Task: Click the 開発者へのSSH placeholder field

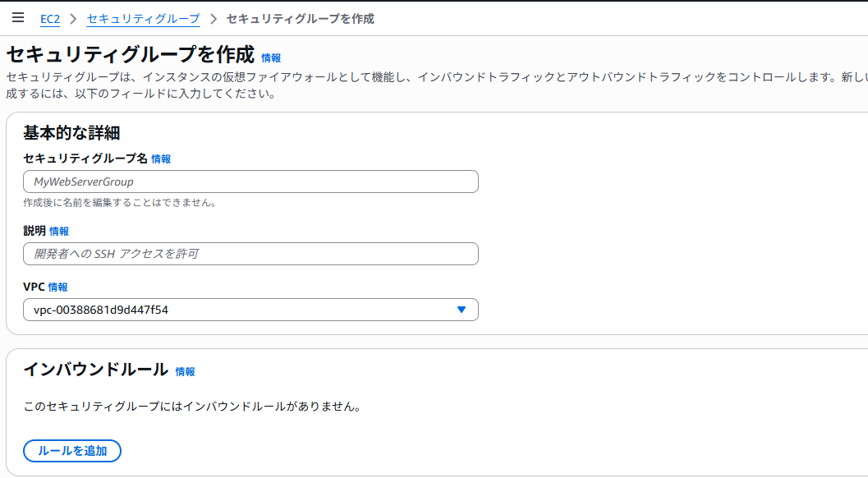Action: (250, 254)
